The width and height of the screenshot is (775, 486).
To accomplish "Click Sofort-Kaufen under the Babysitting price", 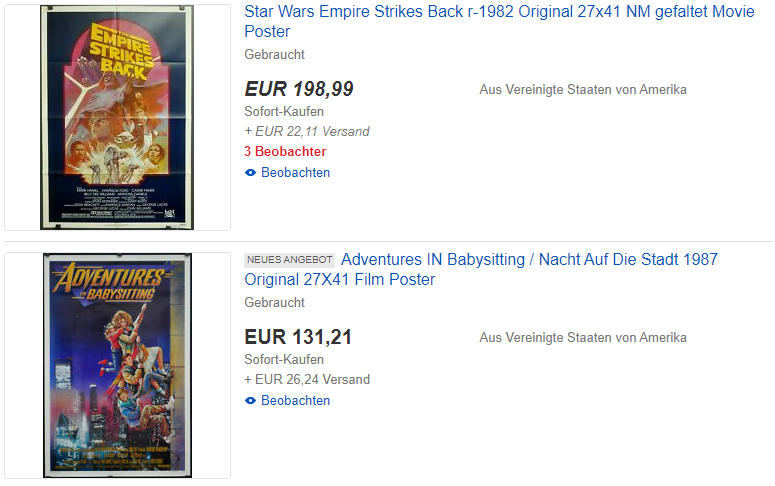I will (284, 359).
